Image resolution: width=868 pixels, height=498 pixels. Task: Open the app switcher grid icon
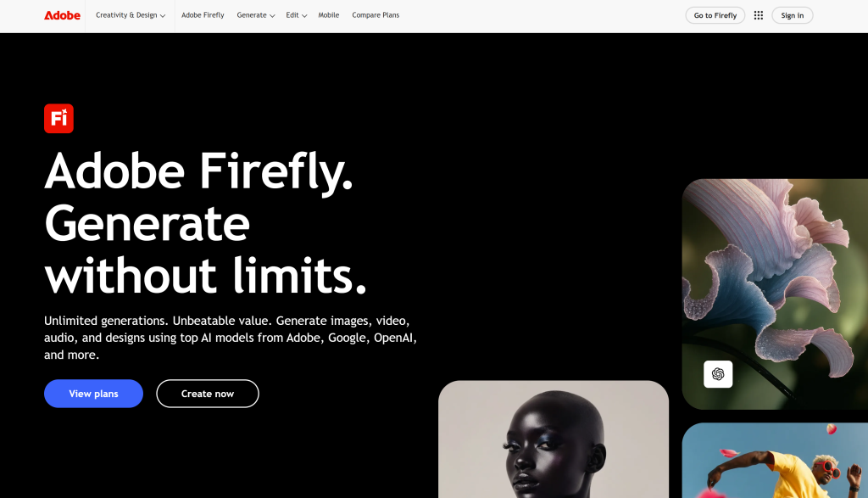pos(759,15)
